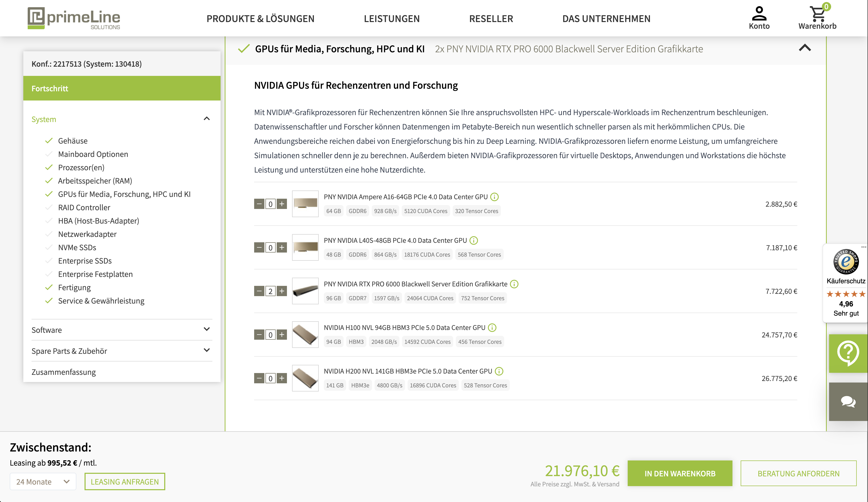
Task: Open the green help question bubble
Action: [848, 353]
